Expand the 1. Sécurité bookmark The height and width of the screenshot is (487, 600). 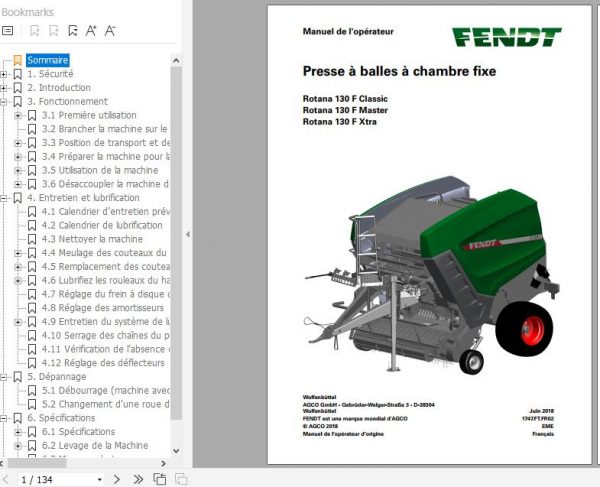[3, 74]
